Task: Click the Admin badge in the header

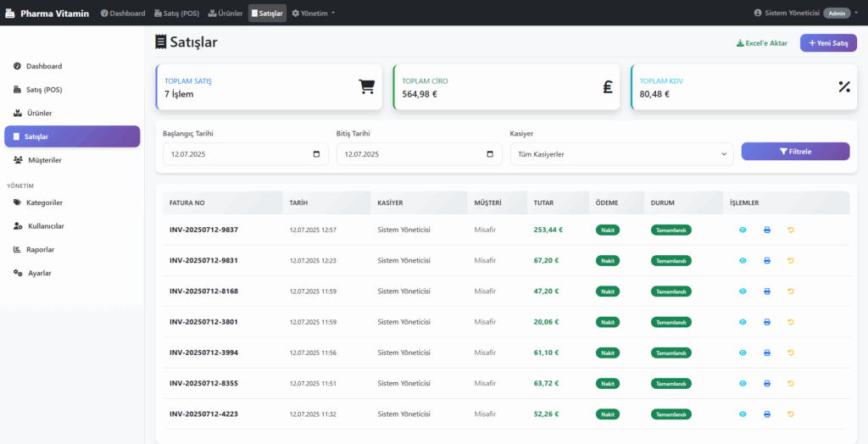Action: point(837,14)
